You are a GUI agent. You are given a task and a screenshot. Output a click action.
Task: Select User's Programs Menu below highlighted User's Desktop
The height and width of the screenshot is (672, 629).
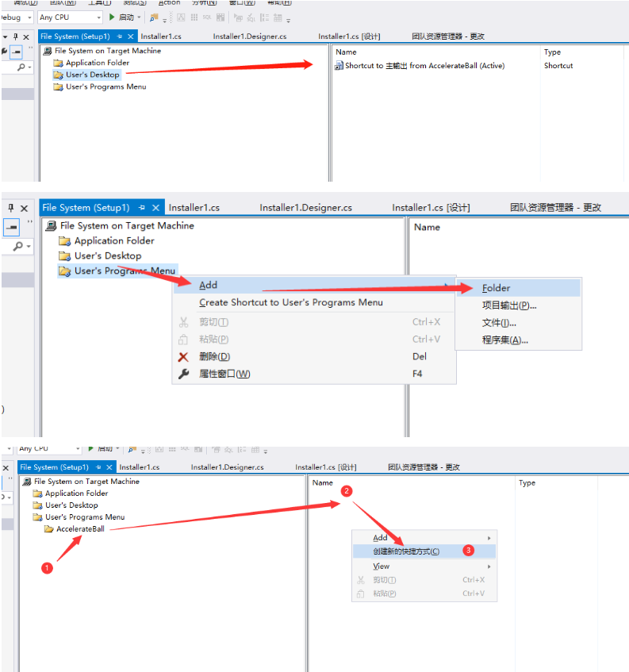click(x=105, y=86)
